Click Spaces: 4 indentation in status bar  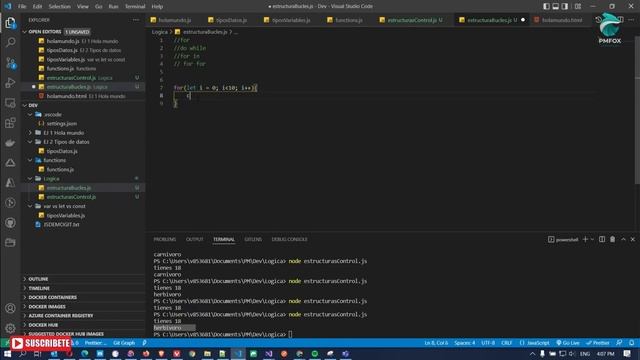pos(465,343)
